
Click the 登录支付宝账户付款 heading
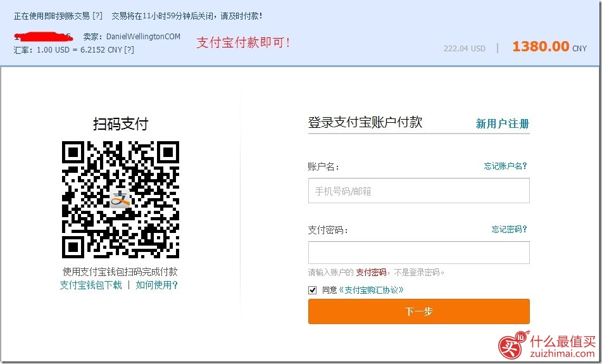(365, 122)
